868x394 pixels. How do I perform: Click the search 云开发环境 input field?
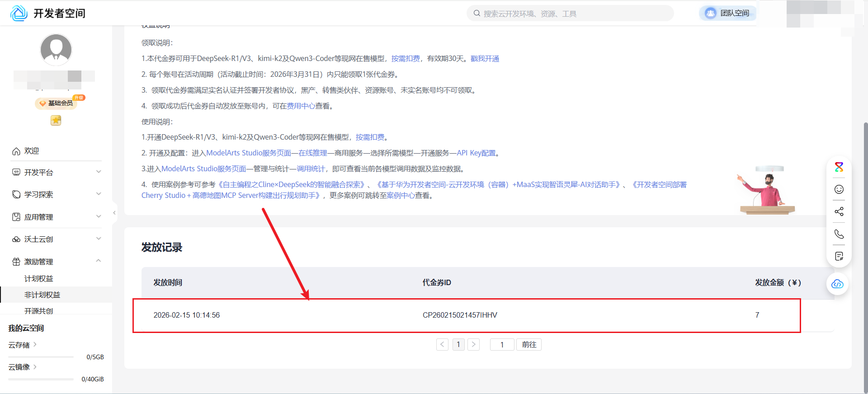point(570,14)
